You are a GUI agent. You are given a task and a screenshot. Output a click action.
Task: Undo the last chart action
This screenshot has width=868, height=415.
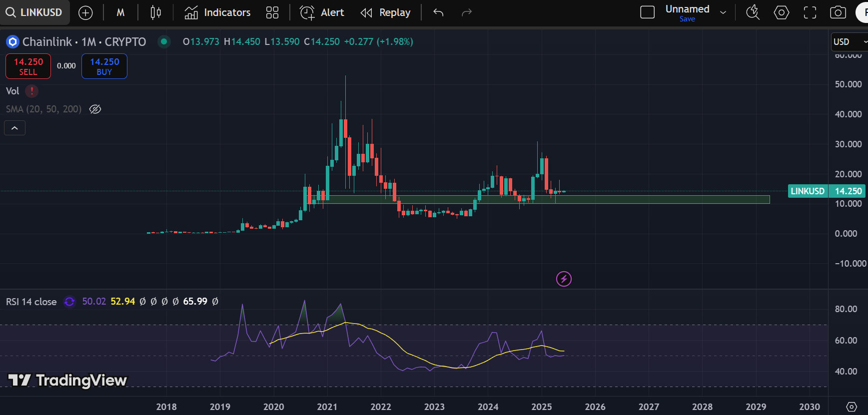coord(438,12)
